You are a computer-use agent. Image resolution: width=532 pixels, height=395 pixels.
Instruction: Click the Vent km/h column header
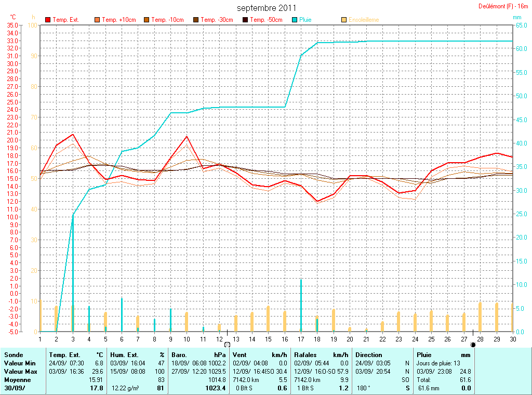(260, 354)
